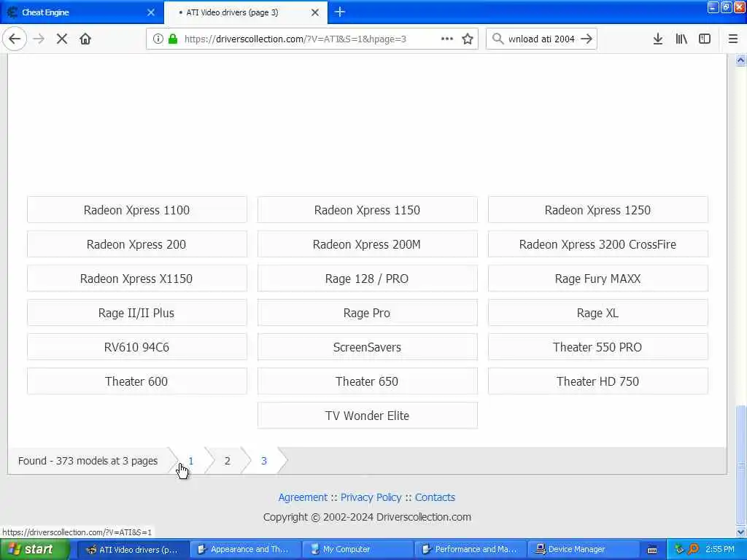Select Radeon Xpress X1150 model
Viewport: 747px width, 560px height.
point(136,279)
